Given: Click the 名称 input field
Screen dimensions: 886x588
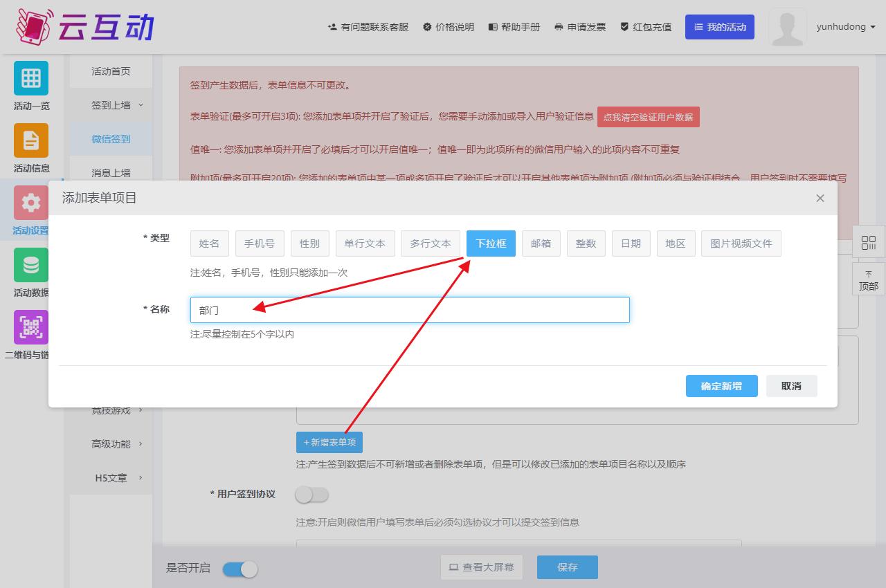Looking at the screenshot, I should point(410,310).
